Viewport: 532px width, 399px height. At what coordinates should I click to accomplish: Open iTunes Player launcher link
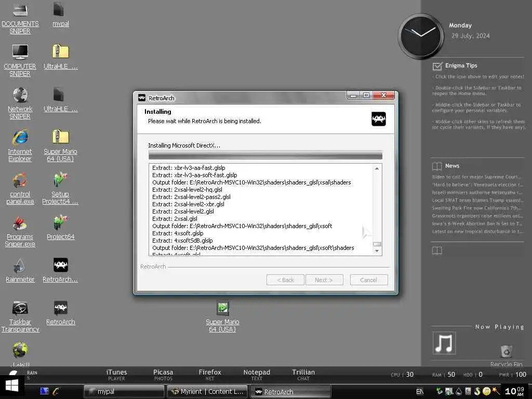coord(116,375)
